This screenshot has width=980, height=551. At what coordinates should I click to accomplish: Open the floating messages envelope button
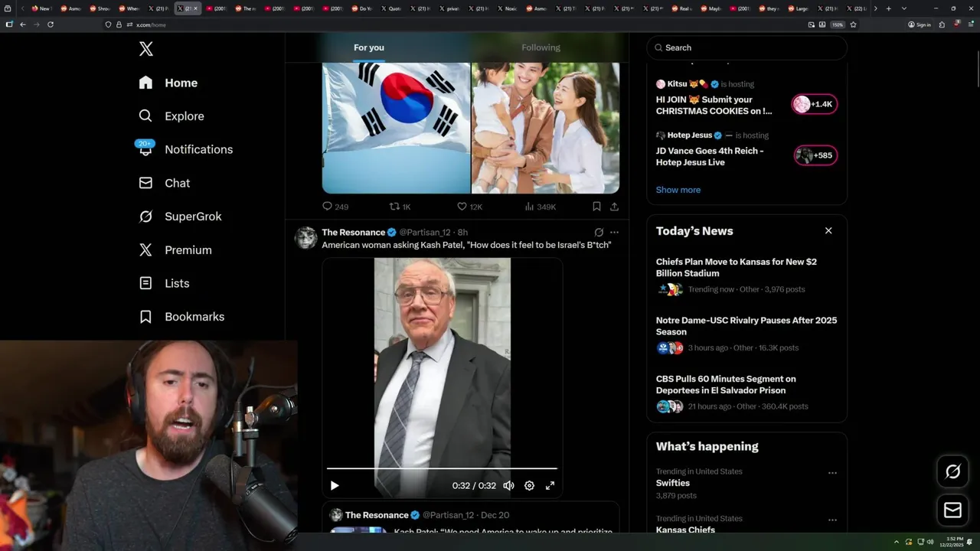(x=953, y=510)
